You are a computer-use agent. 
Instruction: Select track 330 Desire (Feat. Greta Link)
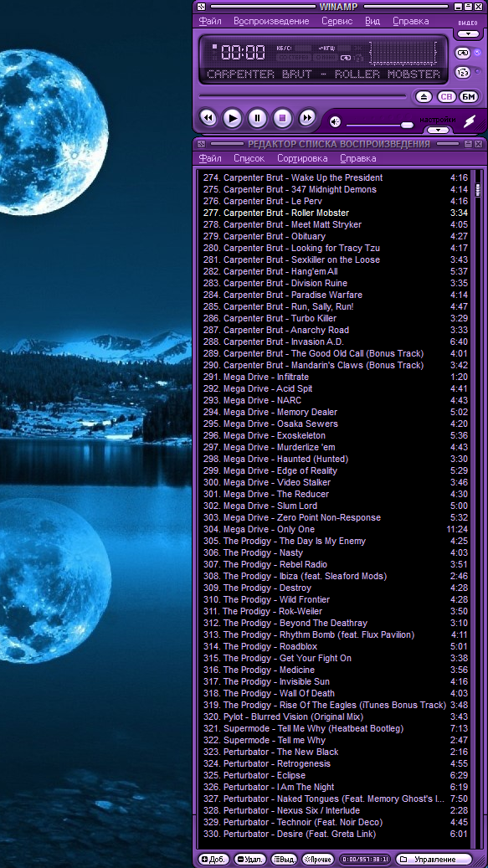(x=336, y=834)
